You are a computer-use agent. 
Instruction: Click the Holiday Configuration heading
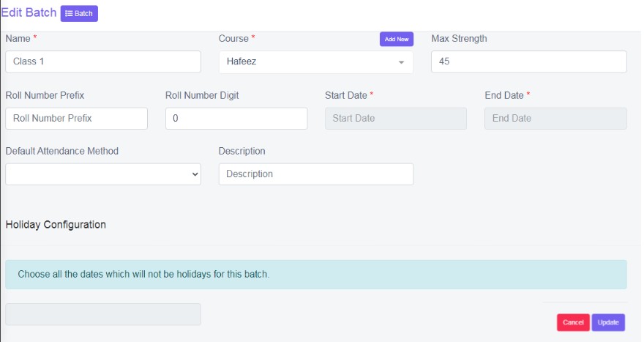pyautogui.click(x=56, y=224)
